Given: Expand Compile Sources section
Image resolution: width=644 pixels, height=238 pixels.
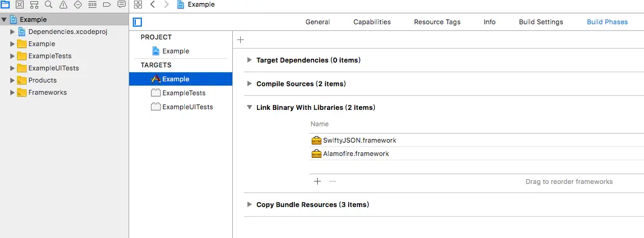Looking at the screenshot, I should click(x=249, y=84).
